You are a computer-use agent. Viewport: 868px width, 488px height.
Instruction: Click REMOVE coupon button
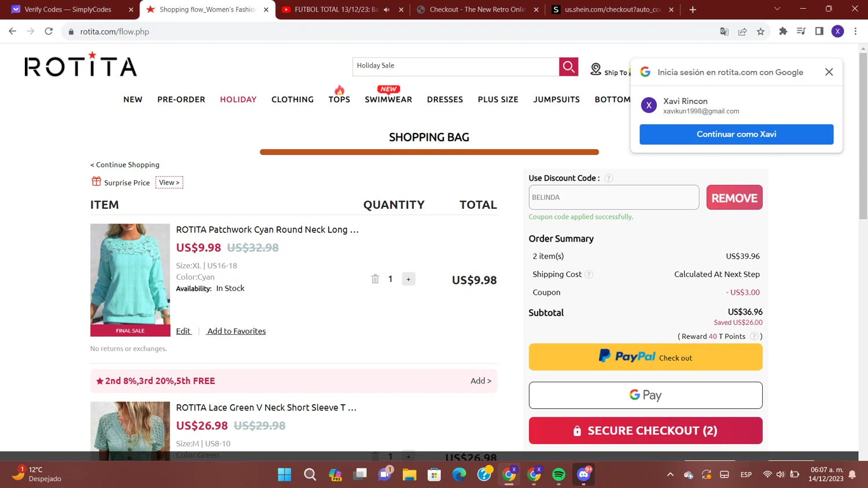[734, 198]
